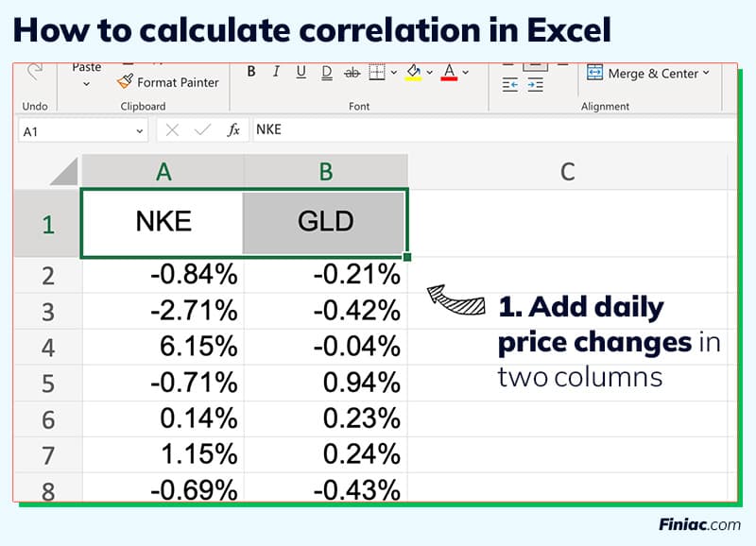756x546 pixels.
Task: Apply Strikethrough formatting
Action: (352, 73)
